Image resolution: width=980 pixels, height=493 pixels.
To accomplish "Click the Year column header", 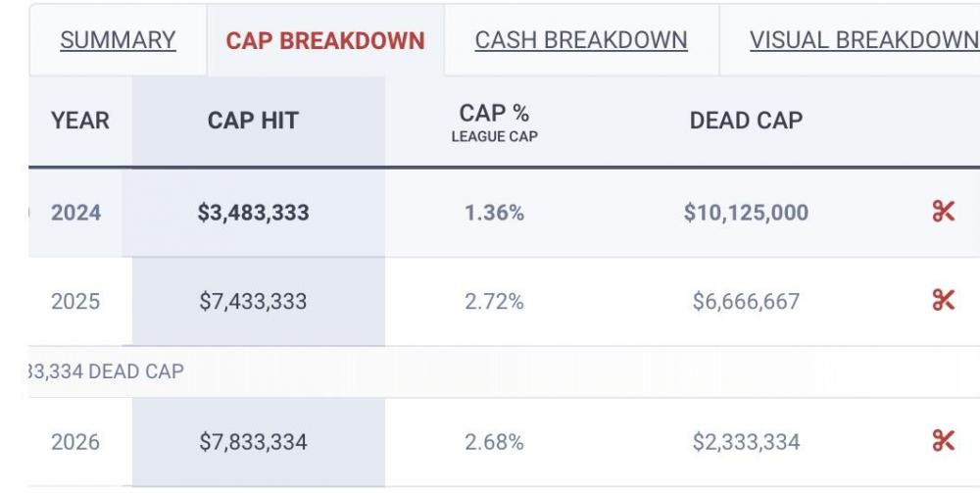I will [80, 121].
